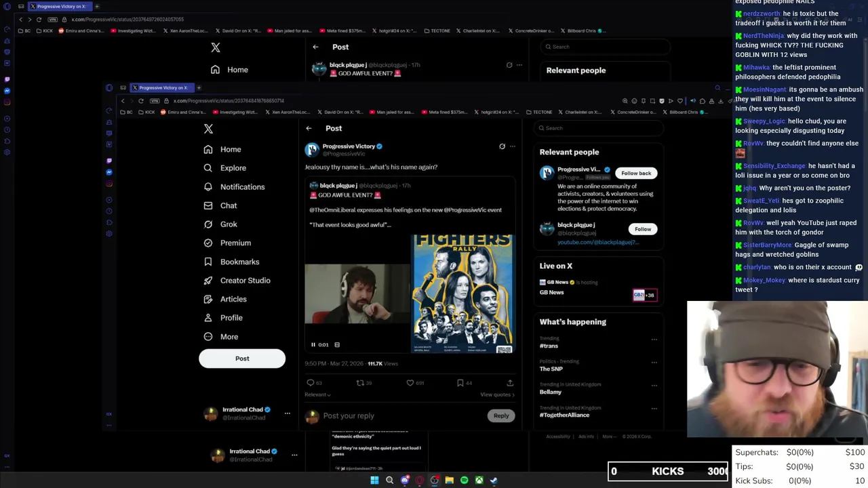
Task: Open the #TogetherAlliance trending topic
Action: [564, 415]
